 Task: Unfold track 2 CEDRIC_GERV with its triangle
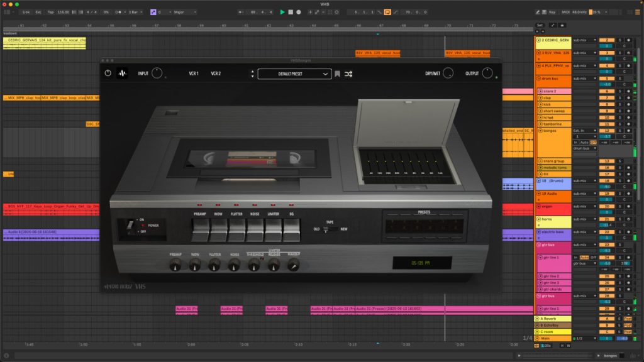538,40
